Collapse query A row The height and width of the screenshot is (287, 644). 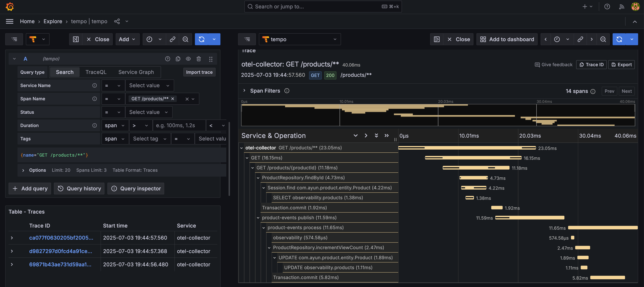pyautogui.click(x=14, y=59)
